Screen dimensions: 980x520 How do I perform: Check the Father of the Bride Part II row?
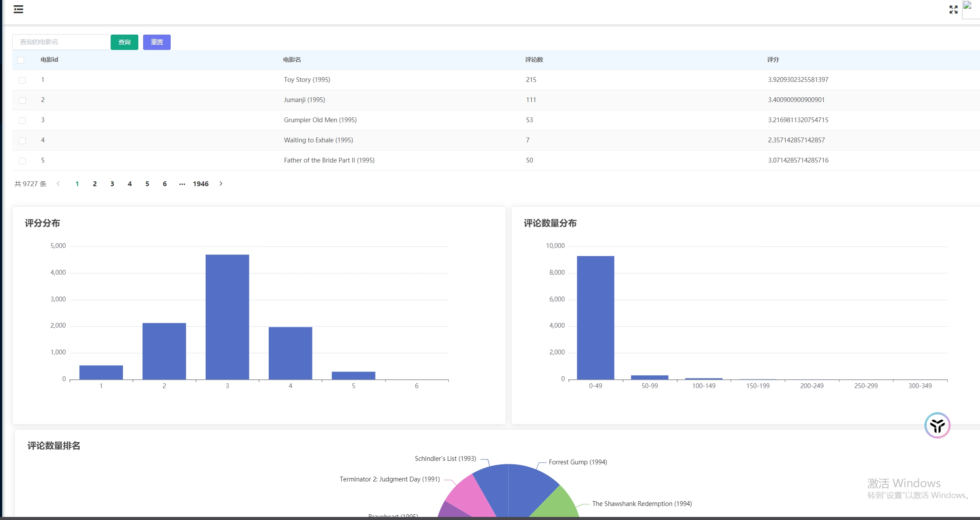[22, 161]
